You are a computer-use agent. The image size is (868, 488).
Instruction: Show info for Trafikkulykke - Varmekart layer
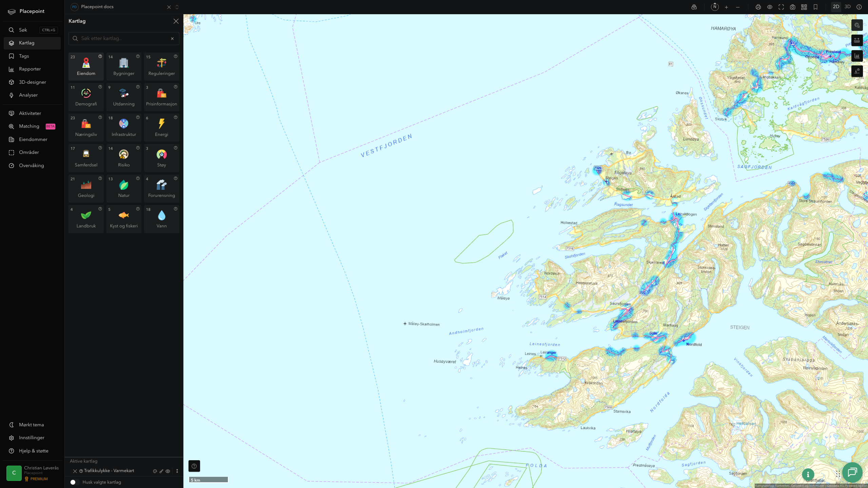pos(81,471)
